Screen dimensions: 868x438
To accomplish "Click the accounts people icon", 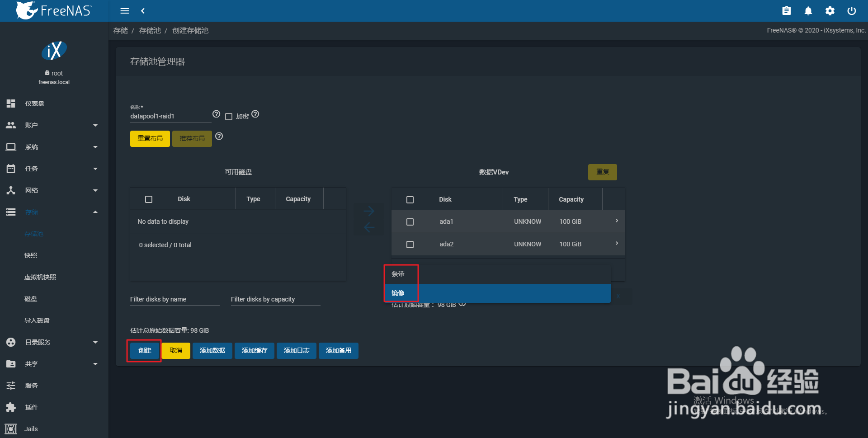I will (x=11, y=125).
